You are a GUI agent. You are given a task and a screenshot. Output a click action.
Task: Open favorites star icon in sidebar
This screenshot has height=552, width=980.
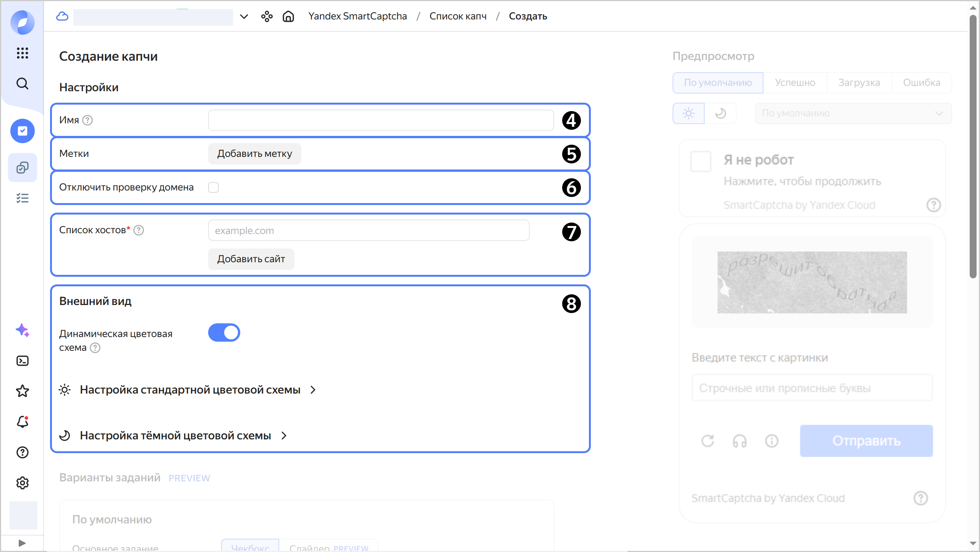[x=23, y=391]
